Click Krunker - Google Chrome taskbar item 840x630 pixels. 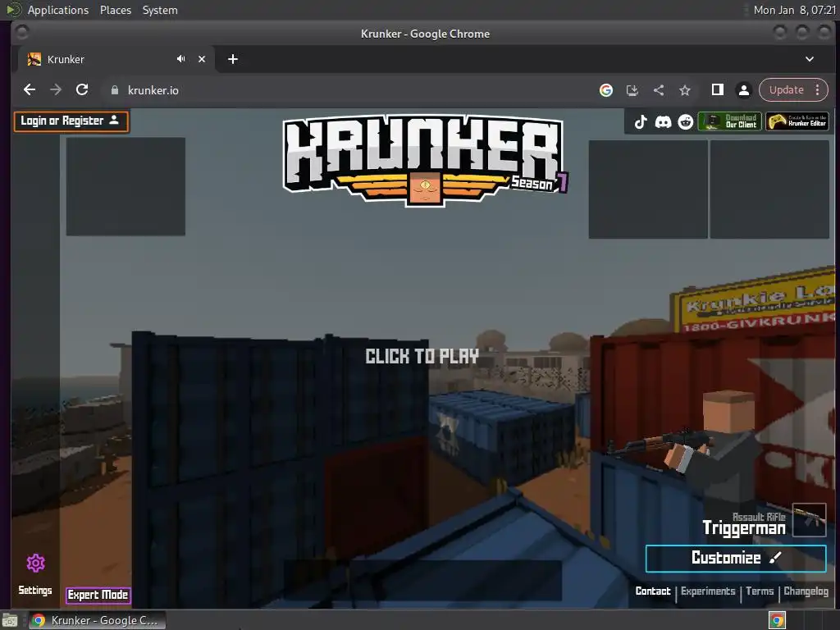(97, 620)
